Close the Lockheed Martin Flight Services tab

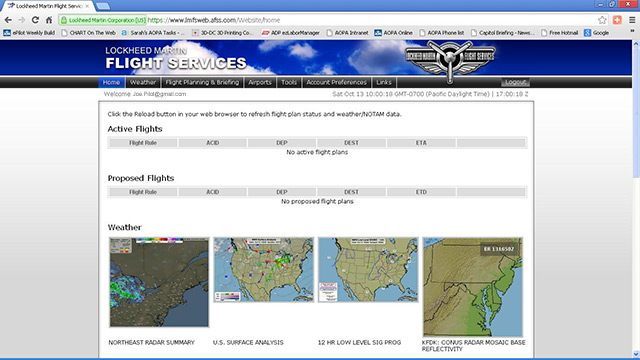[87, 6]
